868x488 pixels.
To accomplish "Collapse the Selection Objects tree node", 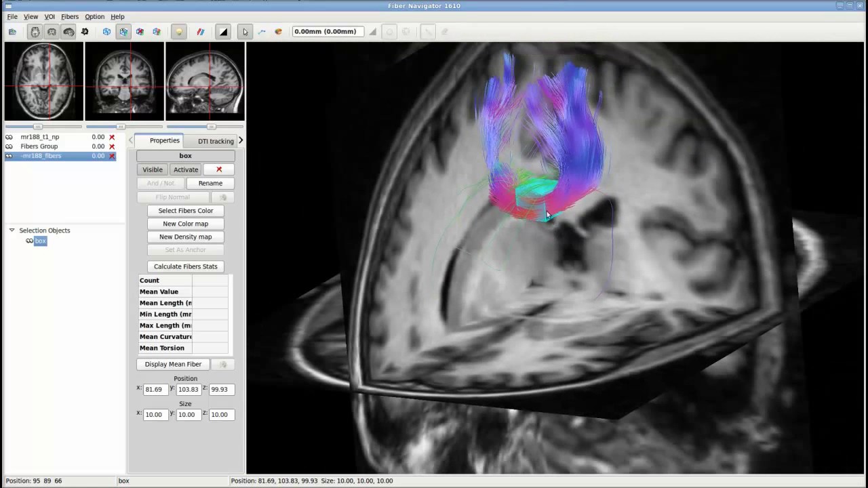I will pyautogui.click(x=12, y=230).
